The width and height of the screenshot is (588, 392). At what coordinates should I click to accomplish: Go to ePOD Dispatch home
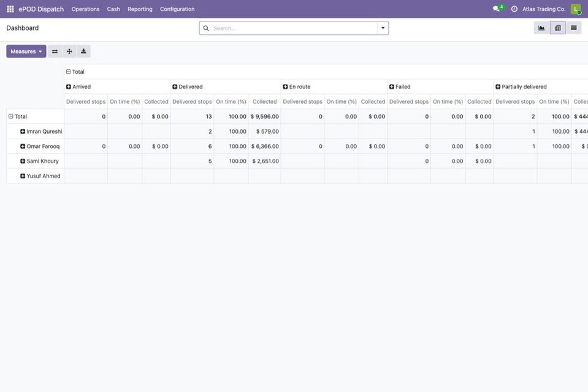[41, 9]
